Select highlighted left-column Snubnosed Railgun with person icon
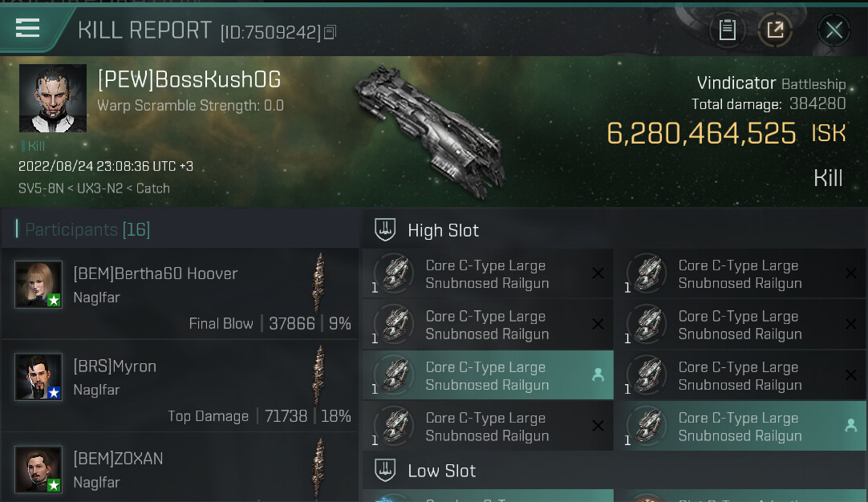Screen dimensions: 868x502 click(488, 375)
